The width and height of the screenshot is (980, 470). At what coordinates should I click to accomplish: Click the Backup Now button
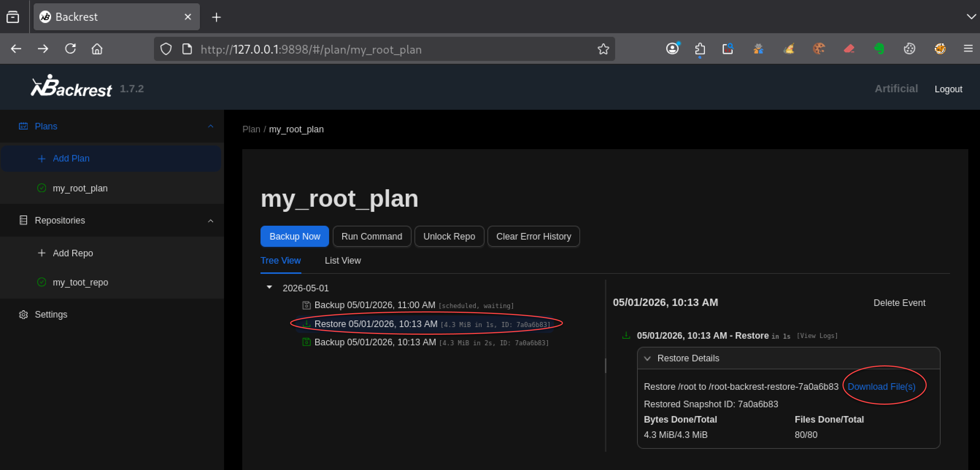point(294,236)
